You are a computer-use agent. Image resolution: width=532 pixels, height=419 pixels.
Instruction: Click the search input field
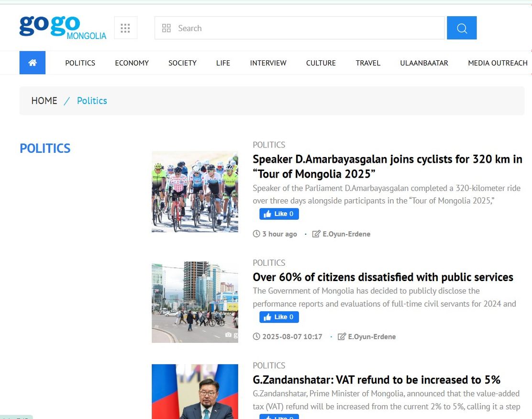299,28
